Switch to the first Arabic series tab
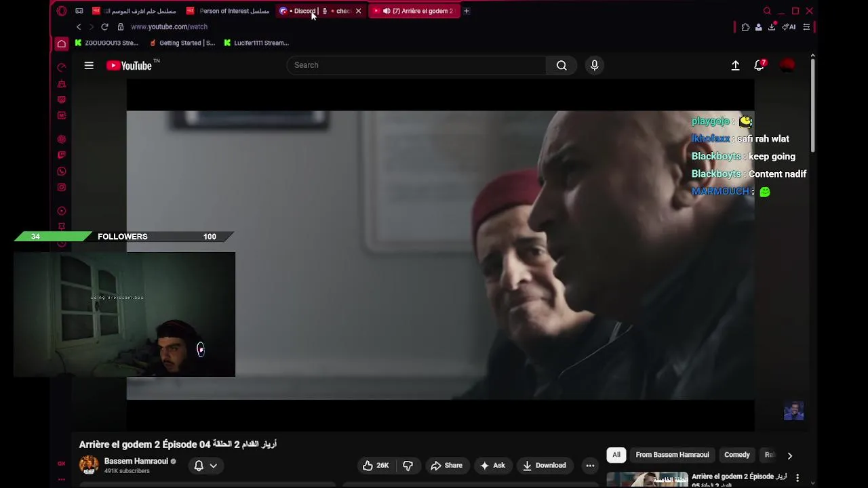Screen dimensions: 868x488 click(135, 11)
